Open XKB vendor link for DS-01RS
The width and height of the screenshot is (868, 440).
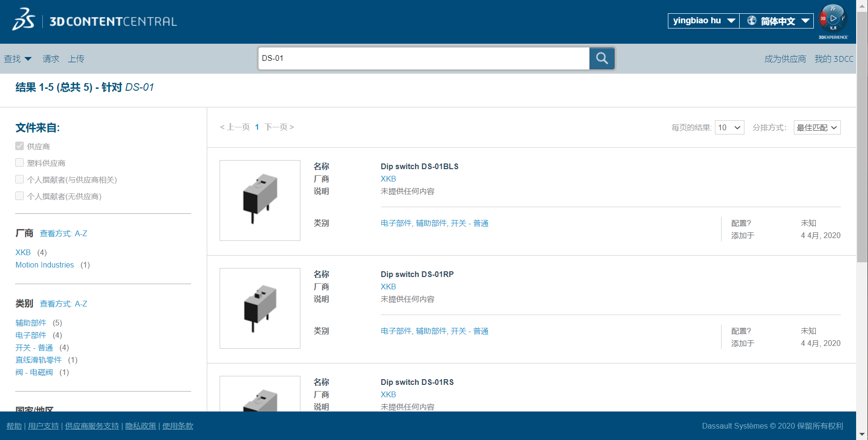[x=388, y=394]
